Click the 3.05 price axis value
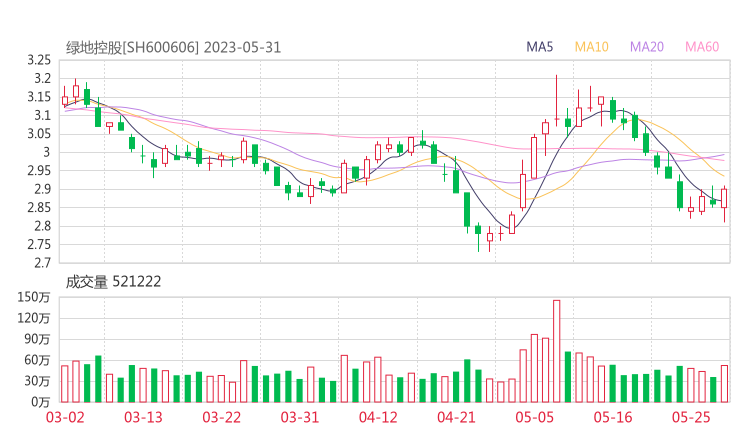This screenshot has height=440, width=740. pyautogui.click(x=39, y=134)
